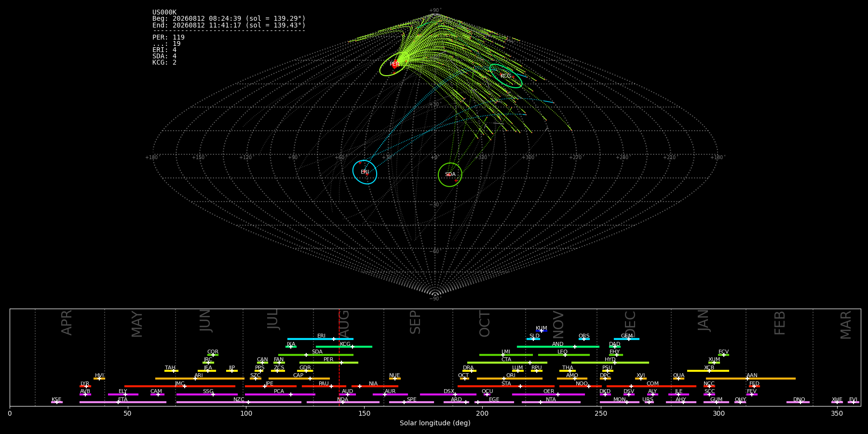
Task: Click the GEM shower bar in timeline
Action: [x=626, y=339]
